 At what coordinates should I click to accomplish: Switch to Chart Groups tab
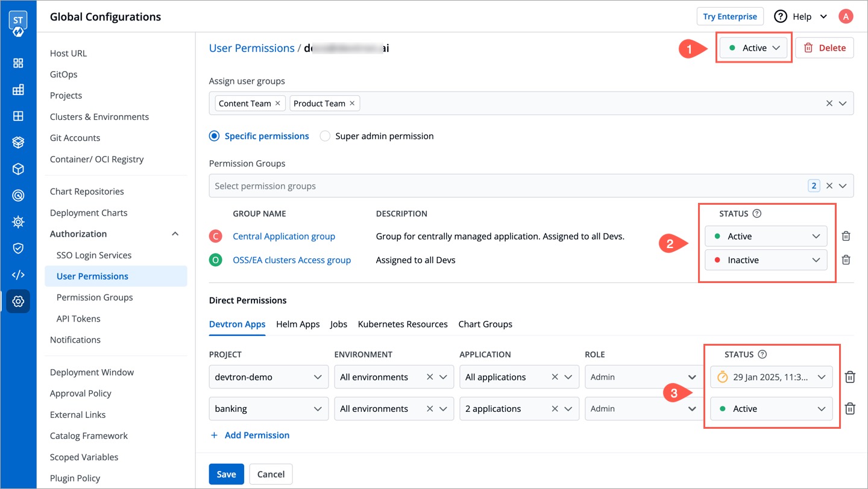pos(485,324)
